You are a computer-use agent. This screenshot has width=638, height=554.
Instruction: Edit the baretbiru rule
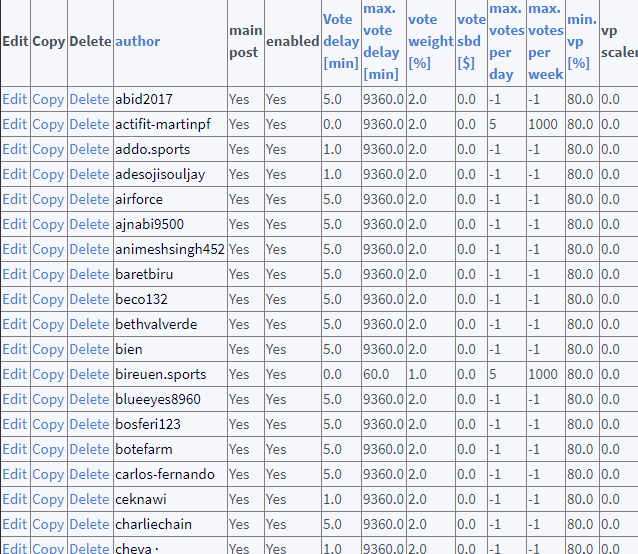(15, 274)
